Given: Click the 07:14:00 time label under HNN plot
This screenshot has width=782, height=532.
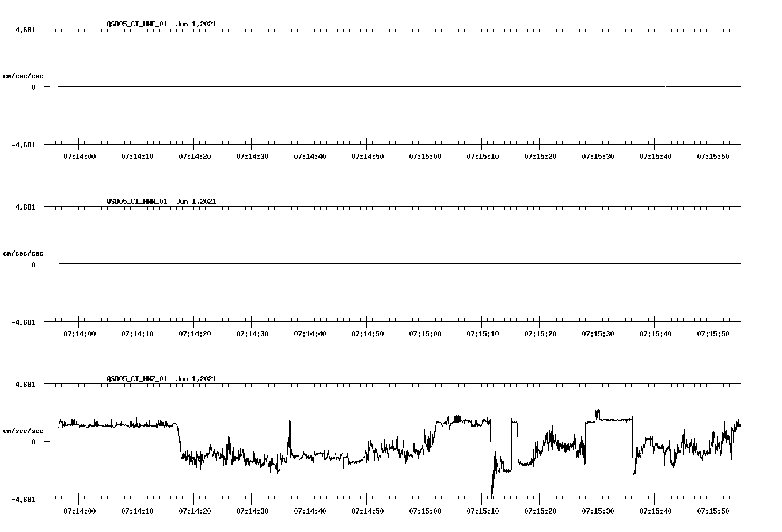Looking at the screenshot, I should pyautogui.click(x=79, y=333).
